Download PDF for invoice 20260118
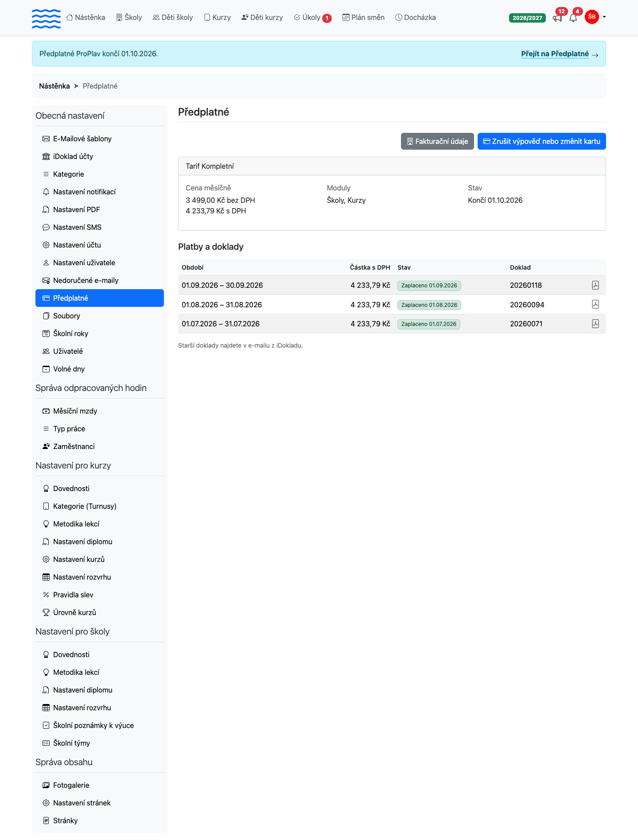638x840 pixels. click(595, 285)
